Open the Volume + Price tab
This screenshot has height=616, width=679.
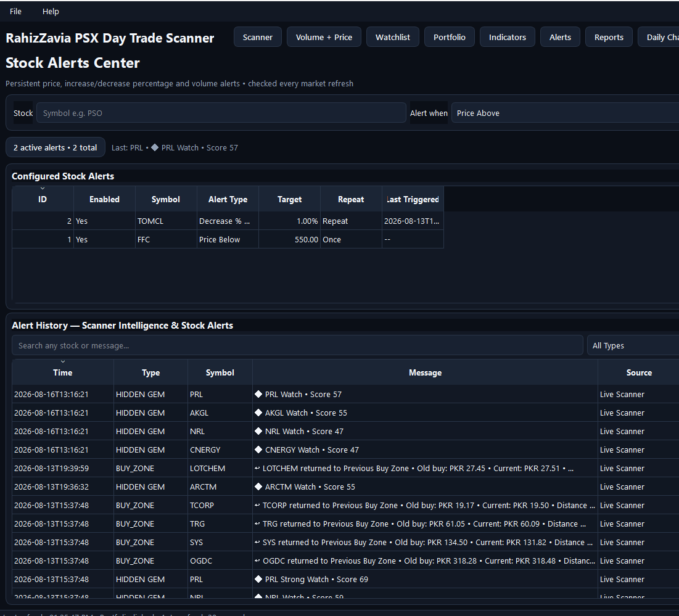tap(324, 37)
